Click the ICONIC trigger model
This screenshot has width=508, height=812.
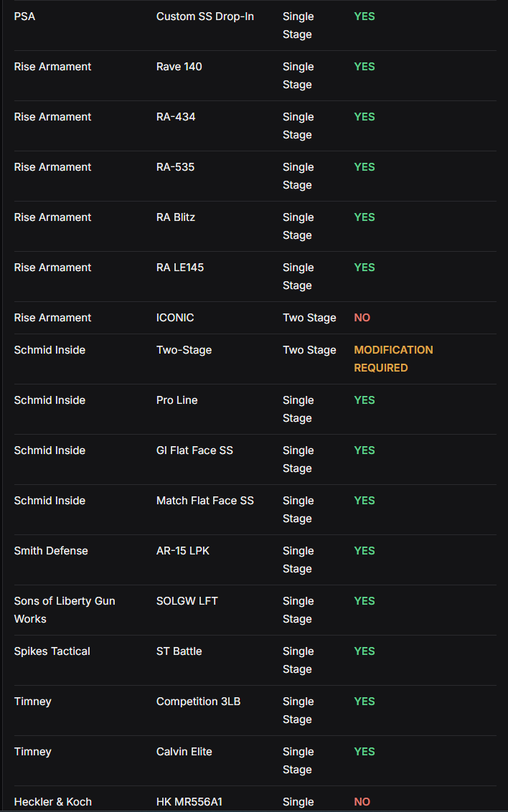[175, 318]
